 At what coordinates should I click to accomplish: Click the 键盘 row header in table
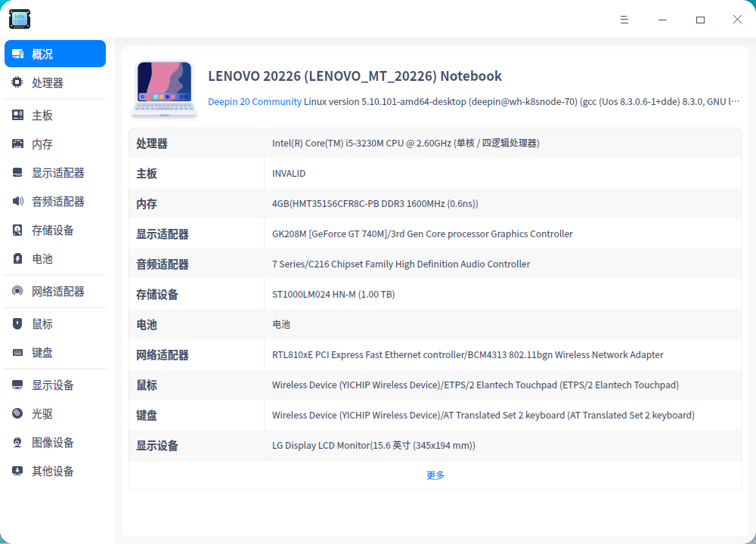[x=147, y=416]
